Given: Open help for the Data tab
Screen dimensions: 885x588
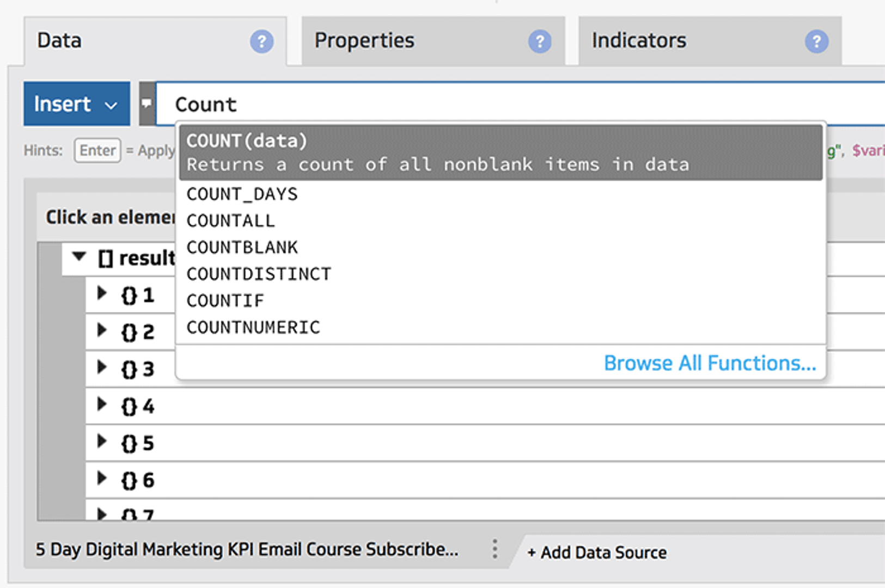Looking at the screenshot, I should (x=262, y=41).
